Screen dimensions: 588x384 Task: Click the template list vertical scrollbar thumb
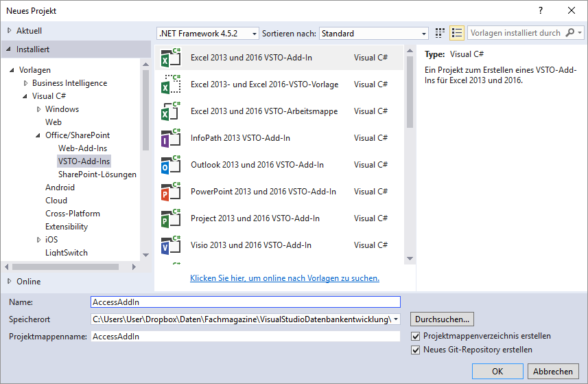410,92
